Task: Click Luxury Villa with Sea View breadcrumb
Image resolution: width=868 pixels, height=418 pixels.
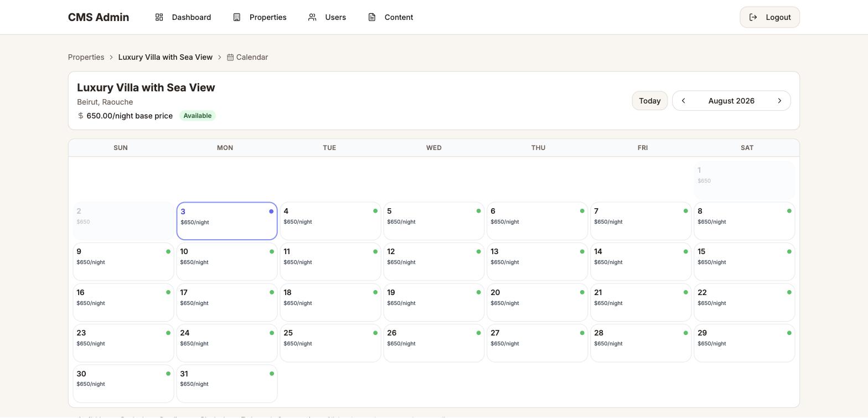Action: (166, 57)
